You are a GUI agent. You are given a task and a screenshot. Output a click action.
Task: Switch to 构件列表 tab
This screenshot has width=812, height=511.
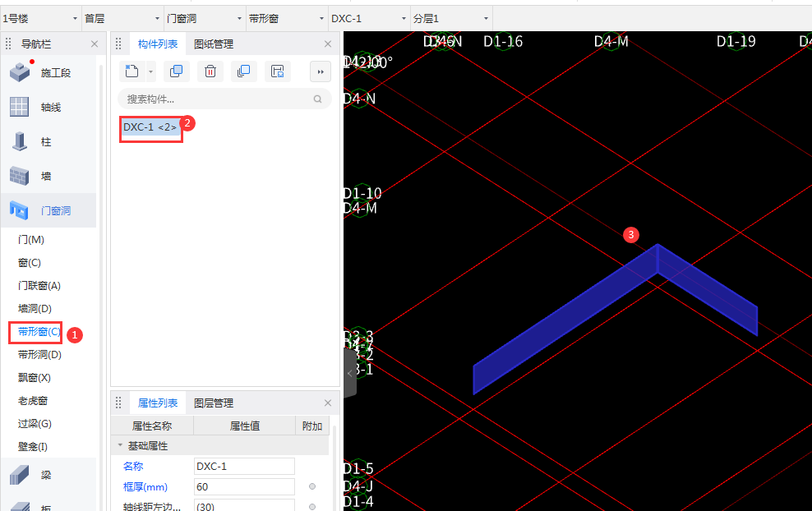pos(158,44)
